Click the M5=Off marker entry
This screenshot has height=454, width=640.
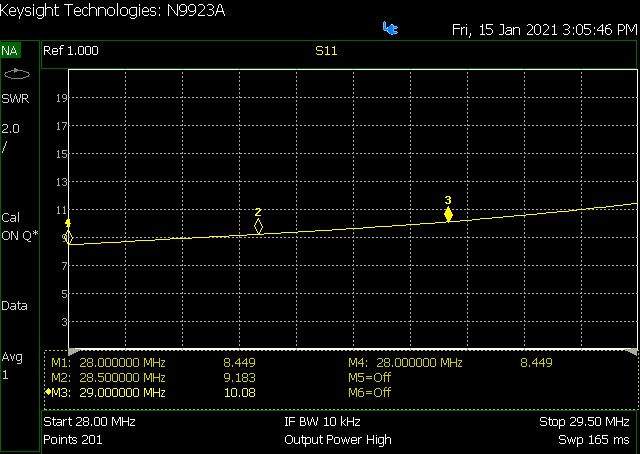(369, 377)
